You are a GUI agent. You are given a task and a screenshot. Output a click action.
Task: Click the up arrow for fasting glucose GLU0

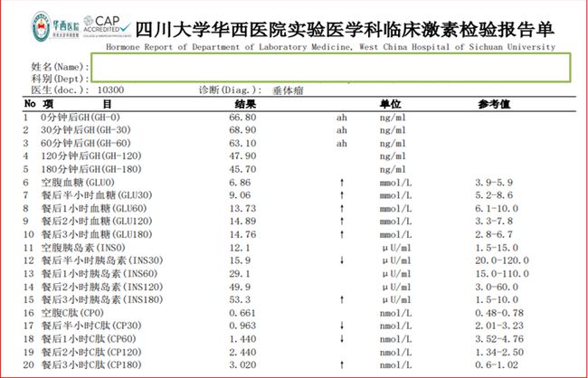(342, 183)
